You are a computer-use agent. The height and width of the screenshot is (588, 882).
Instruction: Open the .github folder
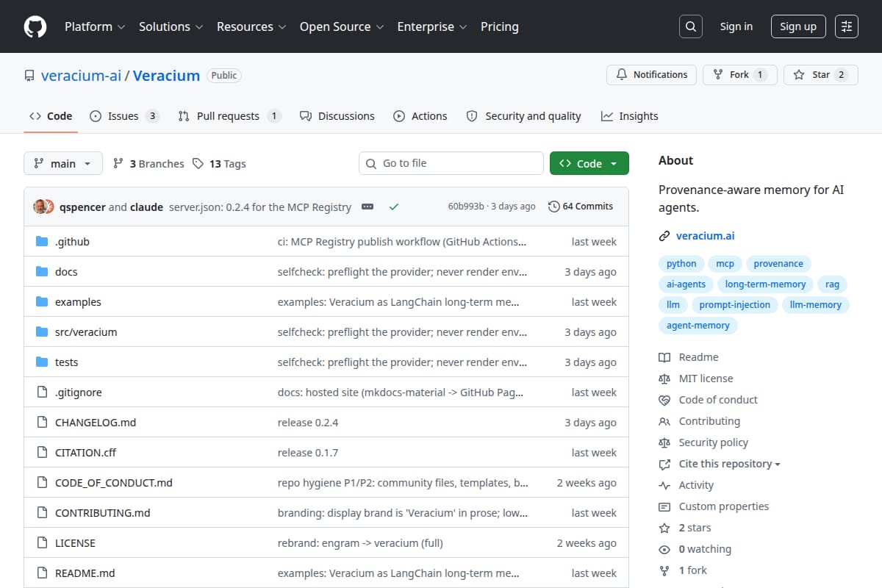click(72, 242)
